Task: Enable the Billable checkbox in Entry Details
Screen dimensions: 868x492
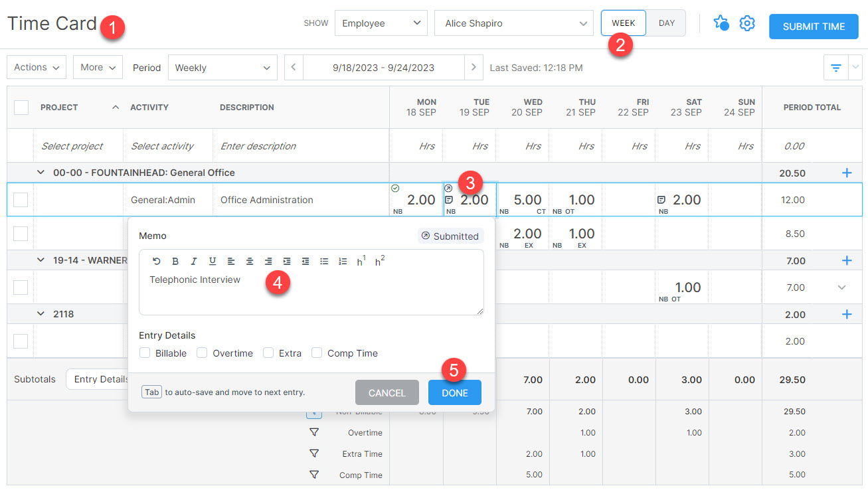Action: pyautogui.click(x=145, y=353)
